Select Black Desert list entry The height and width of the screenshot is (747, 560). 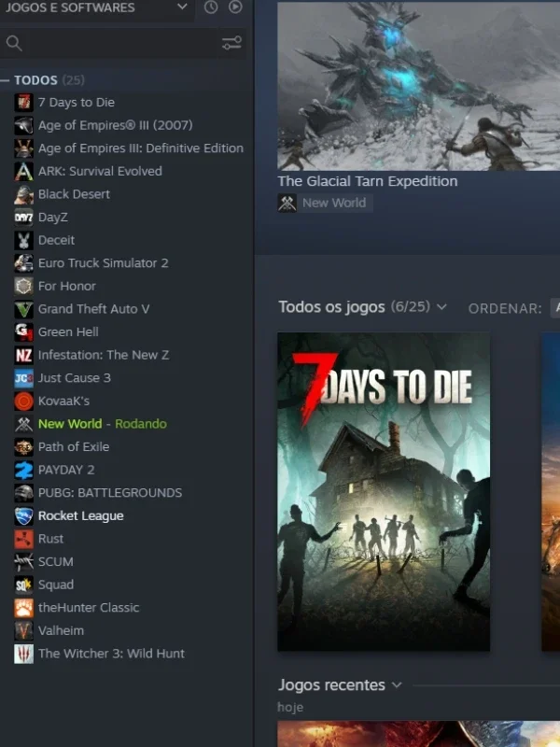pyautogui.click(x=74, y=194)
